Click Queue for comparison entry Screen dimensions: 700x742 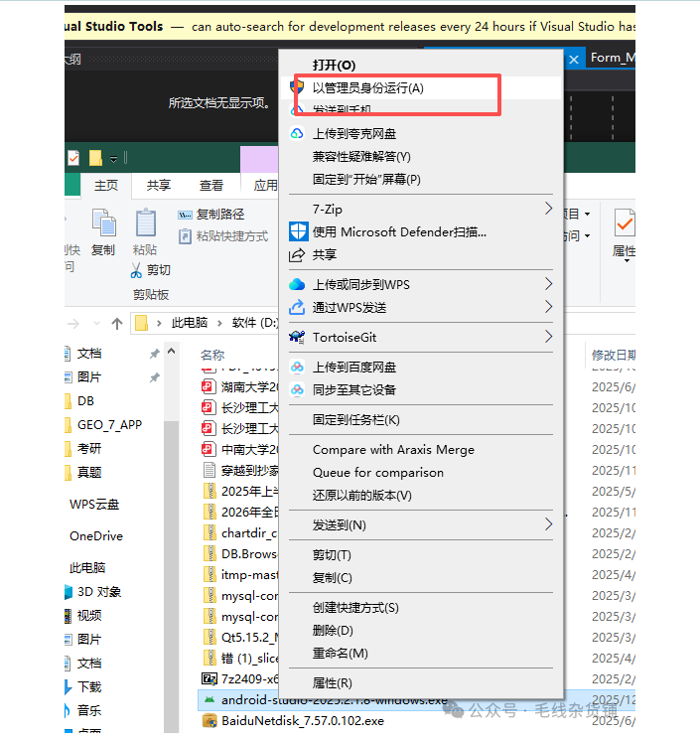click(378, 472)
